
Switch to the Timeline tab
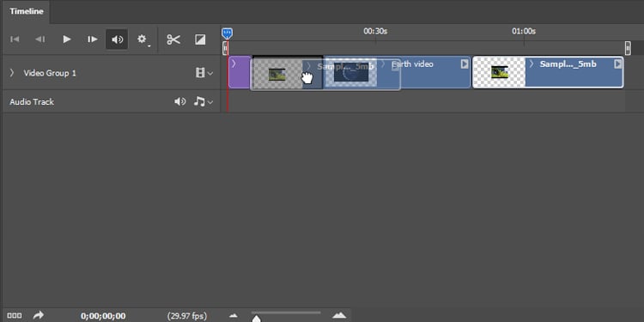27,11
